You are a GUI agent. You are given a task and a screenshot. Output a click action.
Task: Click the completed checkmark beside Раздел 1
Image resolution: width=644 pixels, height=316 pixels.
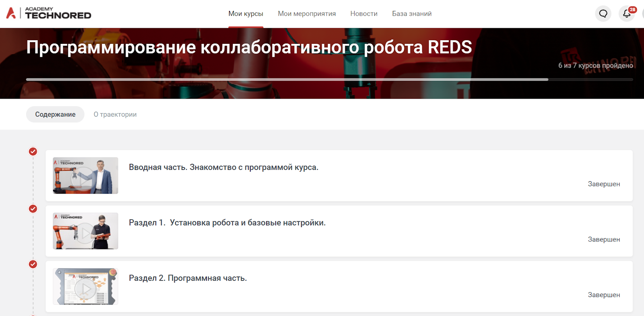[x=33, y=209]
